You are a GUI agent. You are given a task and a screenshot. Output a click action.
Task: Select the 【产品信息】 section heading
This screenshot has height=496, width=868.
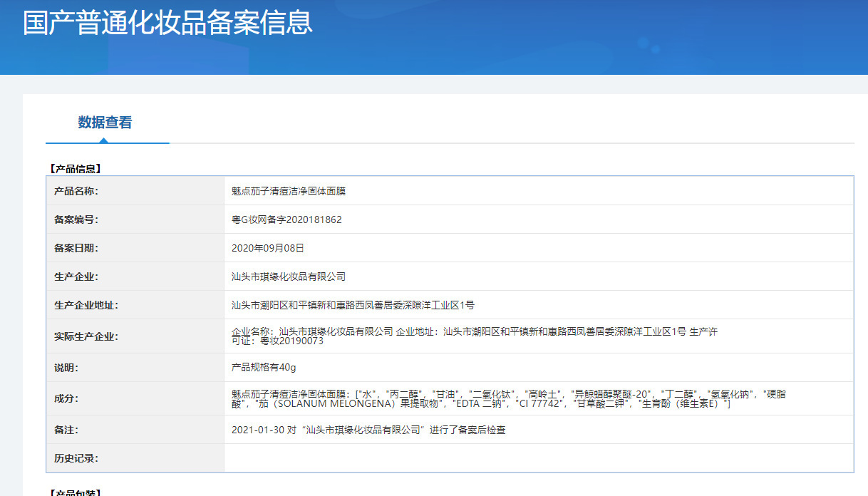[75, 169]
